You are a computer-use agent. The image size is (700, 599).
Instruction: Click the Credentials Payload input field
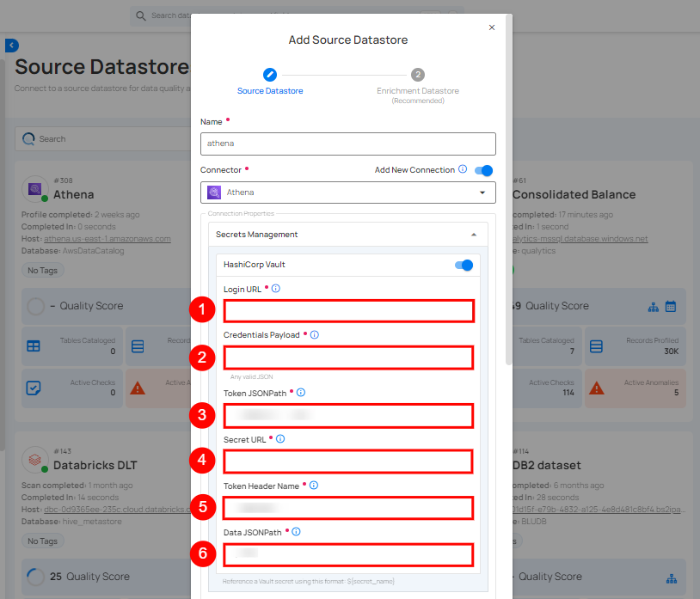click(x=348, y=358)
